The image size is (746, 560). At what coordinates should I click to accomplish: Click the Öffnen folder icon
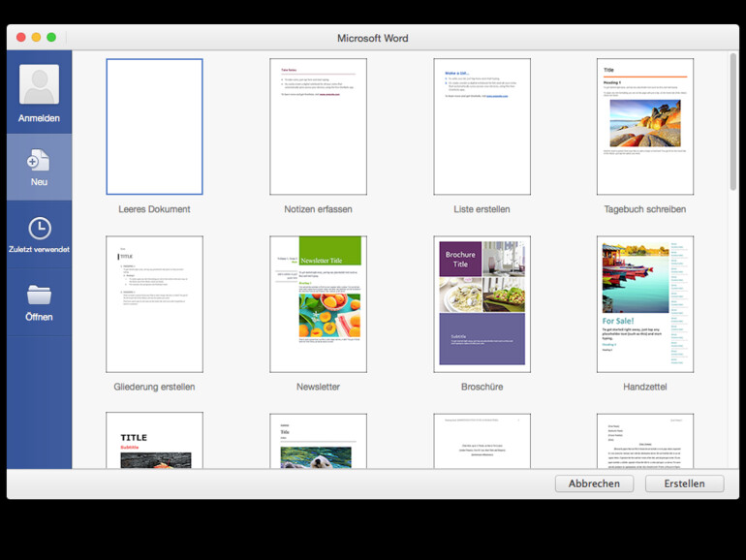tap(39, 295)
